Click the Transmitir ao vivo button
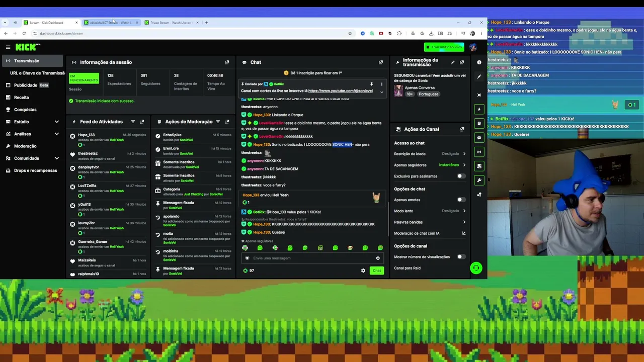Viewport: 644px width, 362px height. (444, 47)
